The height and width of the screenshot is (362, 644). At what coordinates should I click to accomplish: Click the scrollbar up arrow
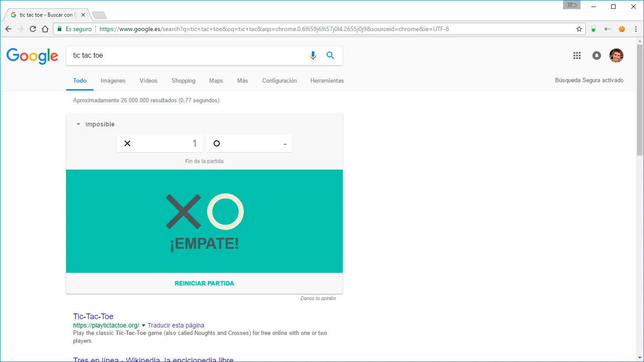pos(640,40)
